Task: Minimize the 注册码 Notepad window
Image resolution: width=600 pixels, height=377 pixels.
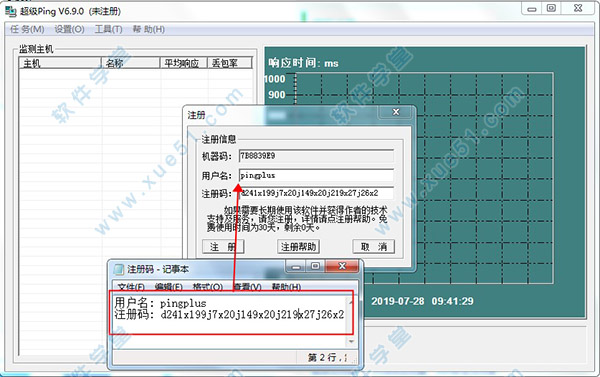Action: pyautogui.click(x=296, y=266)
